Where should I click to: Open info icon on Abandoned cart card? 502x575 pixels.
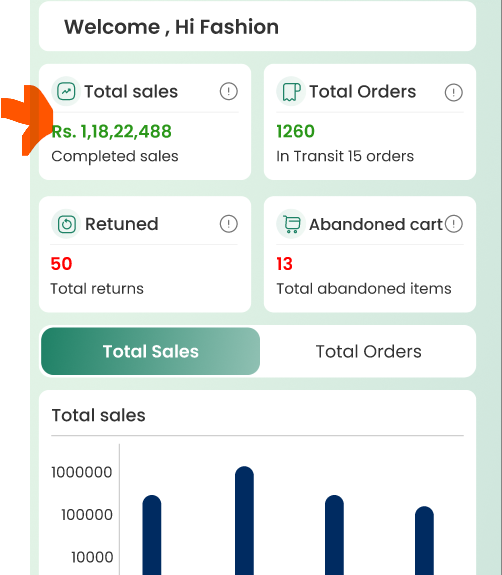pos(454,224)
